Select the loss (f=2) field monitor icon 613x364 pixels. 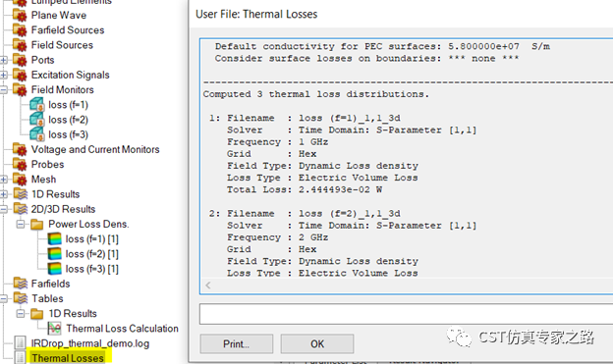tap(37, 120)
